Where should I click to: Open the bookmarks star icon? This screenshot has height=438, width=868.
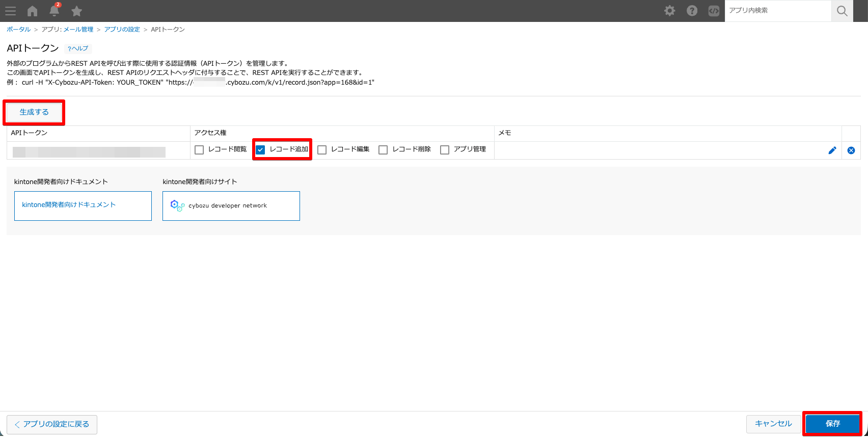click(x=76, y=11)
